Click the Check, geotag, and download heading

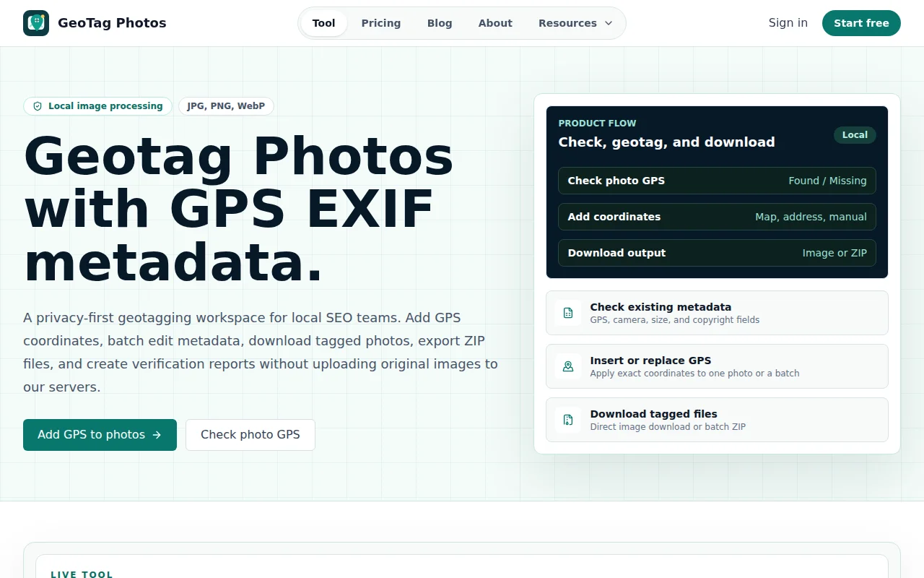666,142
